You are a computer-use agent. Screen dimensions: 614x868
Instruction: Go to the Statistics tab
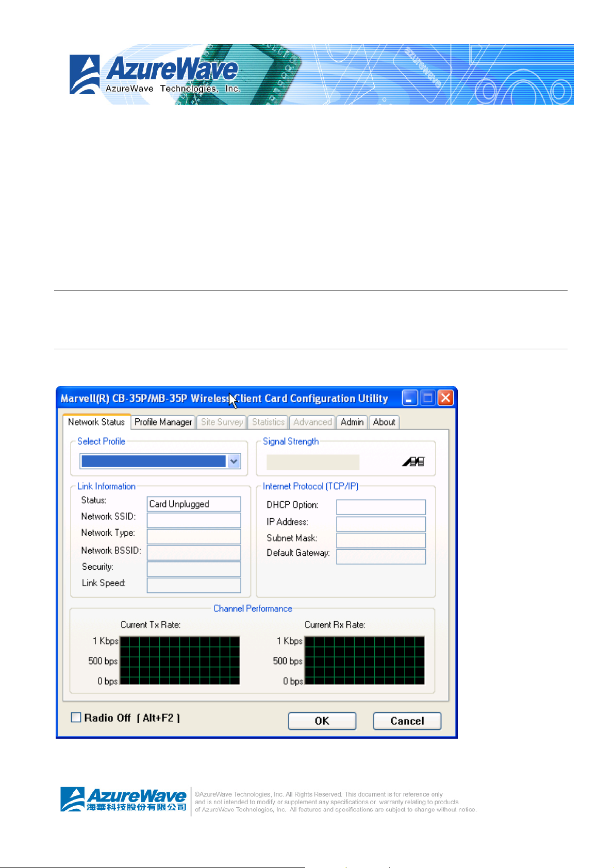click(268, 422)
